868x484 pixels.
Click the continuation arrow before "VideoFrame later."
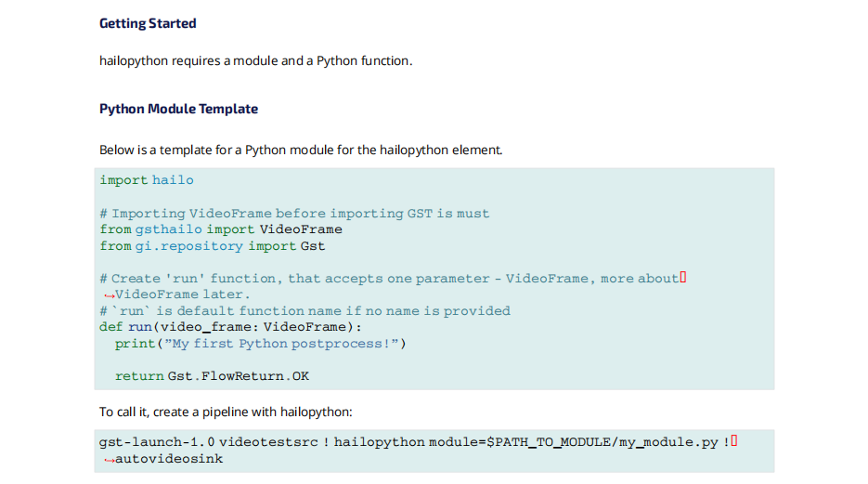tap(107, 295)
